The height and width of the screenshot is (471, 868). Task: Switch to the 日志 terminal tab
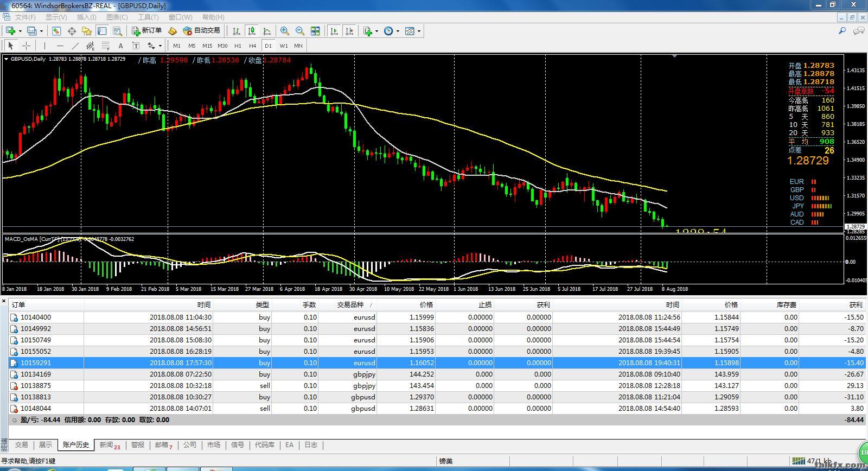311,445
